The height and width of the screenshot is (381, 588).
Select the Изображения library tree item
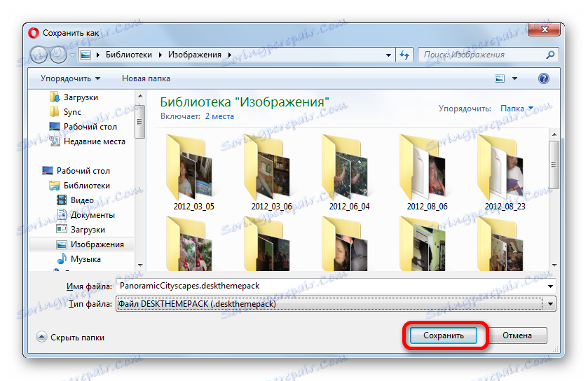pyautogui.click(x=97, y=244)
